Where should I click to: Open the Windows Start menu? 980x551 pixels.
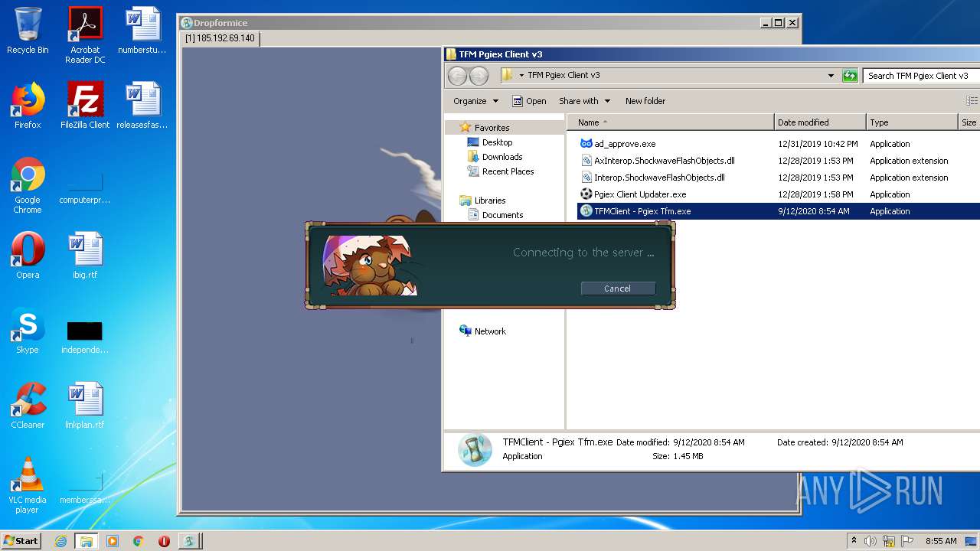click(21, 541)
